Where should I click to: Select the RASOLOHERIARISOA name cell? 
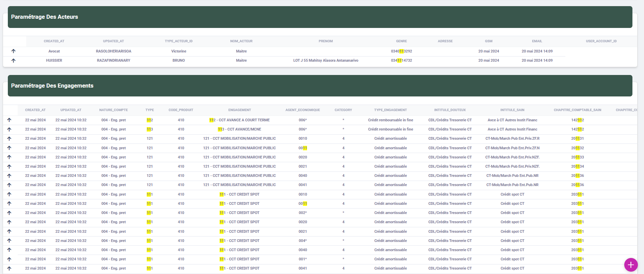point(113,51)
